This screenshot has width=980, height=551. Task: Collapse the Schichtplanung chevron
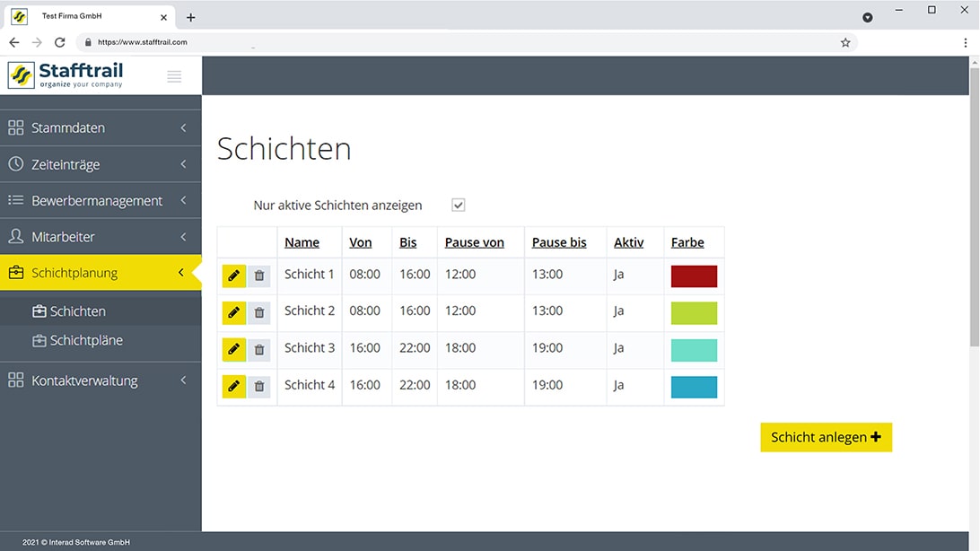[181, 273]
